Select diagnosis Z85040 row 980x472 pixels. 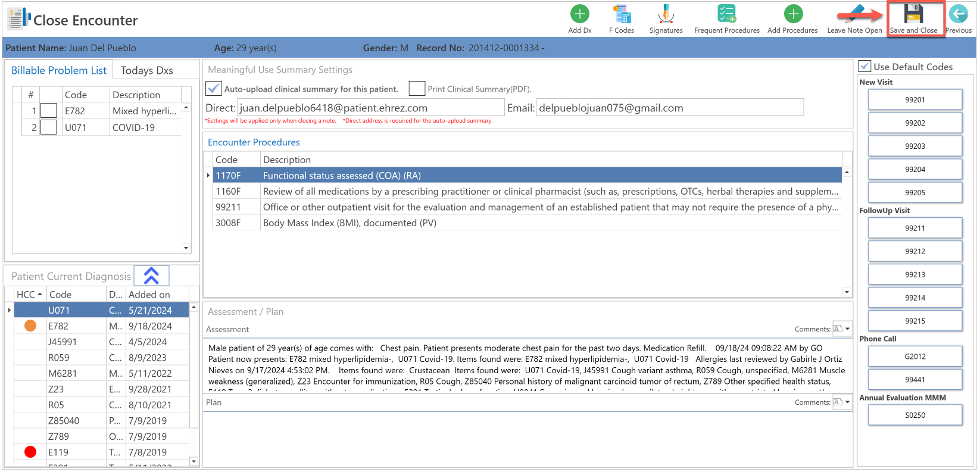(101, 420)
